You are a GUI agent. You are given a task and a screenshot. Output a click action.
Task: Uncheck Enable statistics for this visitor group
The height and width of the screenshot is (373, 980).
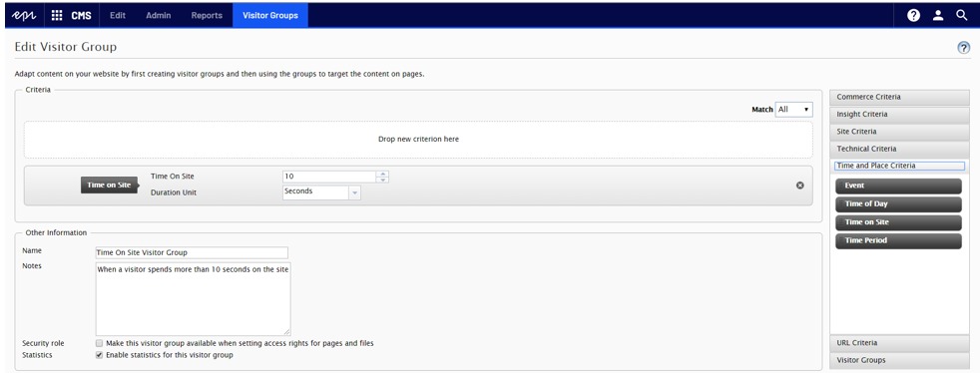100,355
